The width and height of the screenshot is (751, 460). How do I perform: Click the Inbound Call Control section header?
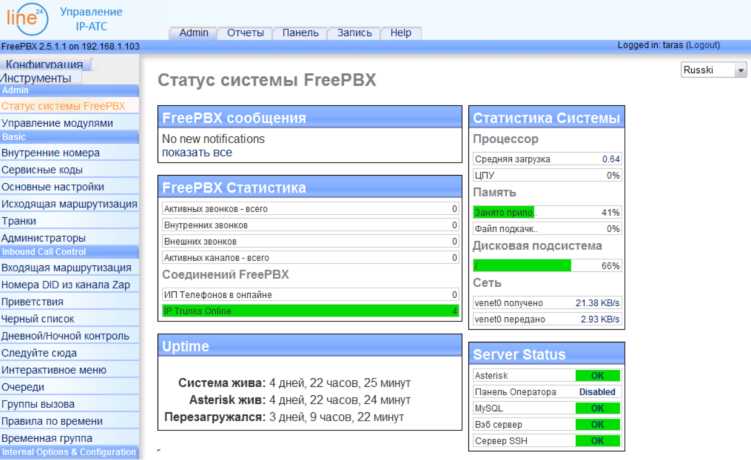69,252
